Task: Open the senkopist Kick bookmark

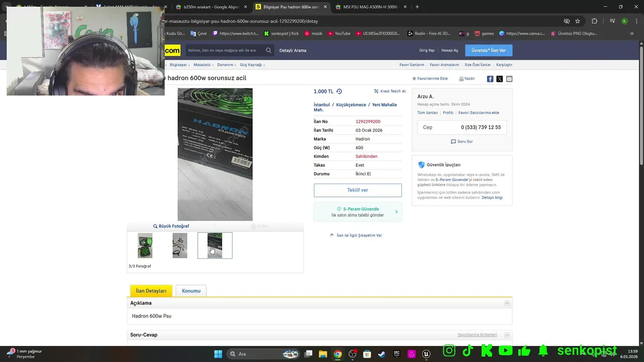Action: tap(281, 34)
